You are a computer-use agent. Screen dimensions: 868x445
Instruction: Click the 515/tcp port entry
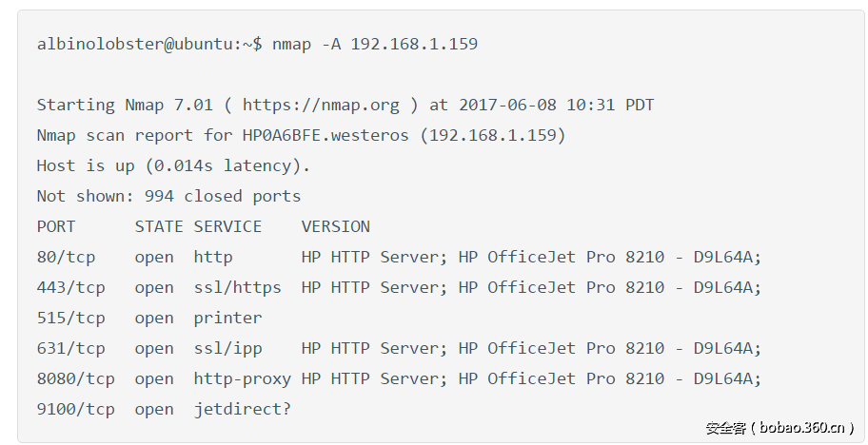coord(71,318)
